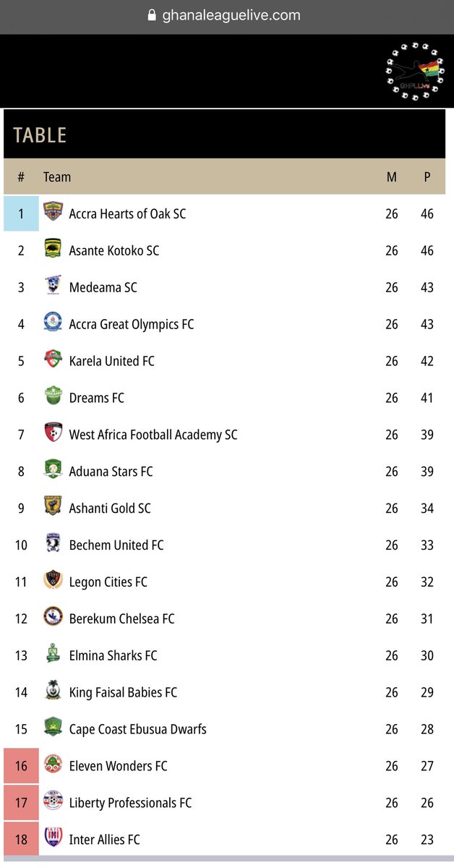Click the Dreams FC green logo
Viewport: 454px width, 868px height.
(x=53, y=396)
